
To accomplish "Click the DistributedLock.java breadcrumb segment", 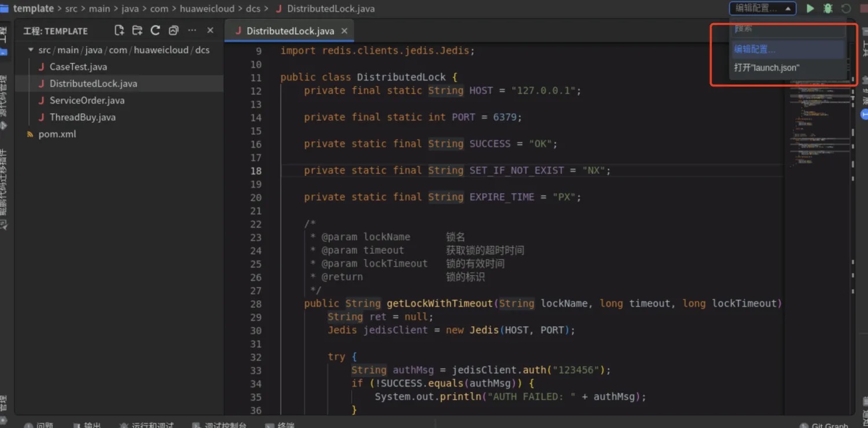I will 331,9.
